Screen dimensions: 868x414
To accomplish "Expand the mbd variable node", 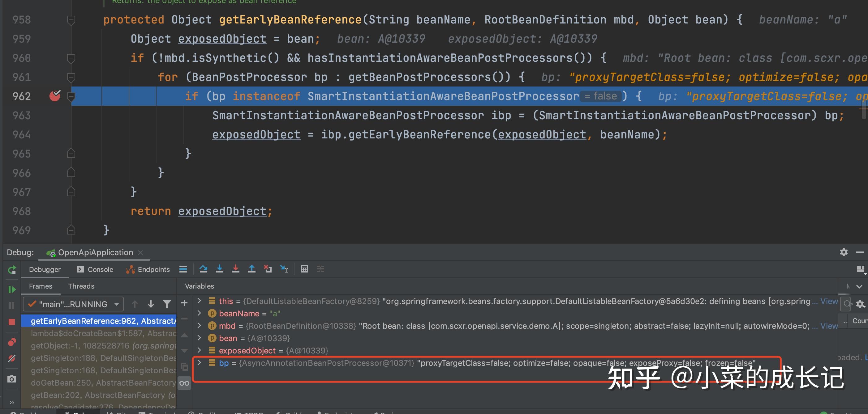I will point(199,325).
